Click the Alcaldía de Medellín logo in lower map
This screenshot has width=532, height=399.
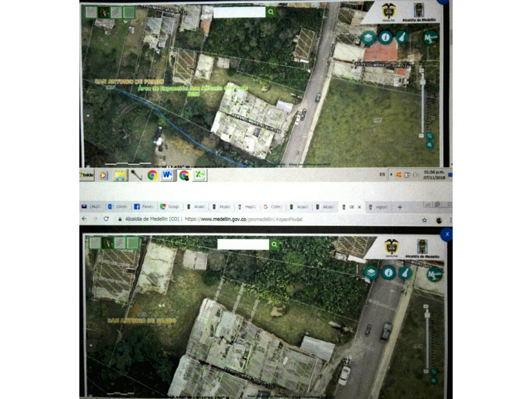pos(422,248)
